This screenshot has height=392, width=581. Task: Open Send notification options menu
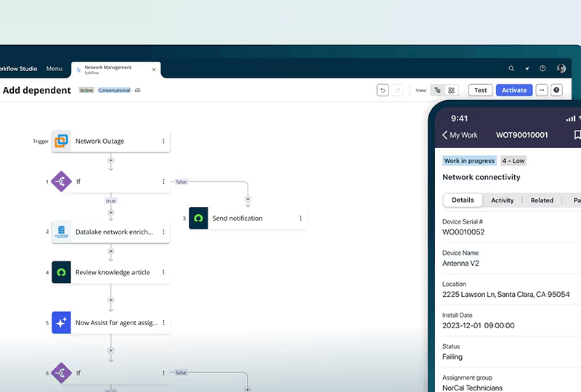(x=301, y=219)
